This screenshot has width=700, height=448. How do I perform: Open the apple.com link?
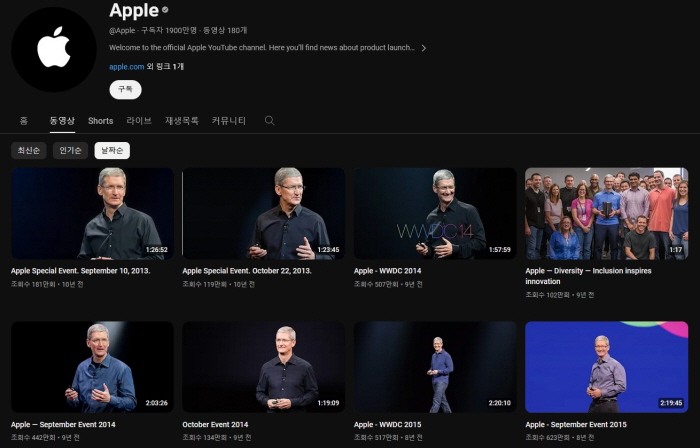pyautogui.click(x=126, y=66)
